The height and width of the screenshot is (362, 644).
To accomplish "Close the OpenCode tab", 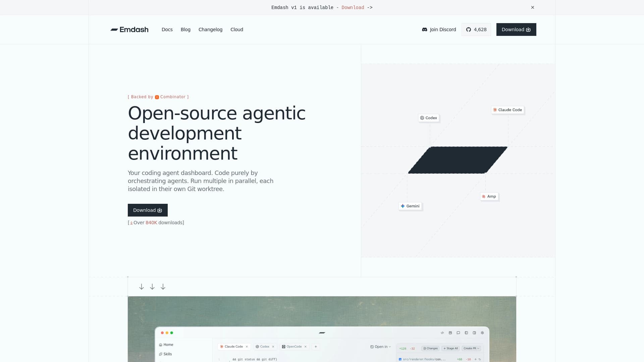I will [306, 347].
